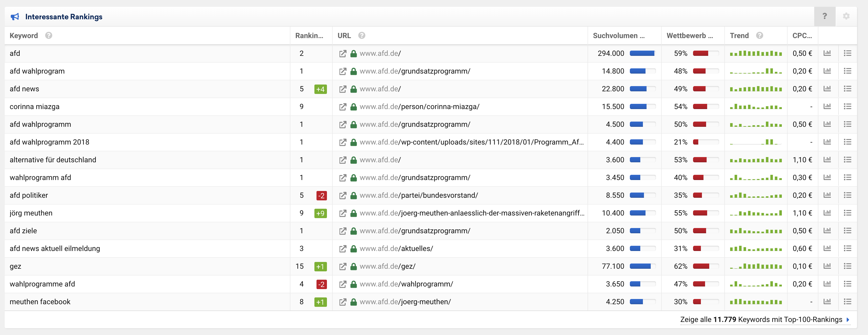Select keyword text 'afd news aktuell eilmeldung'
This screenshot has height=335, width=868.
(x=55, y=248)
